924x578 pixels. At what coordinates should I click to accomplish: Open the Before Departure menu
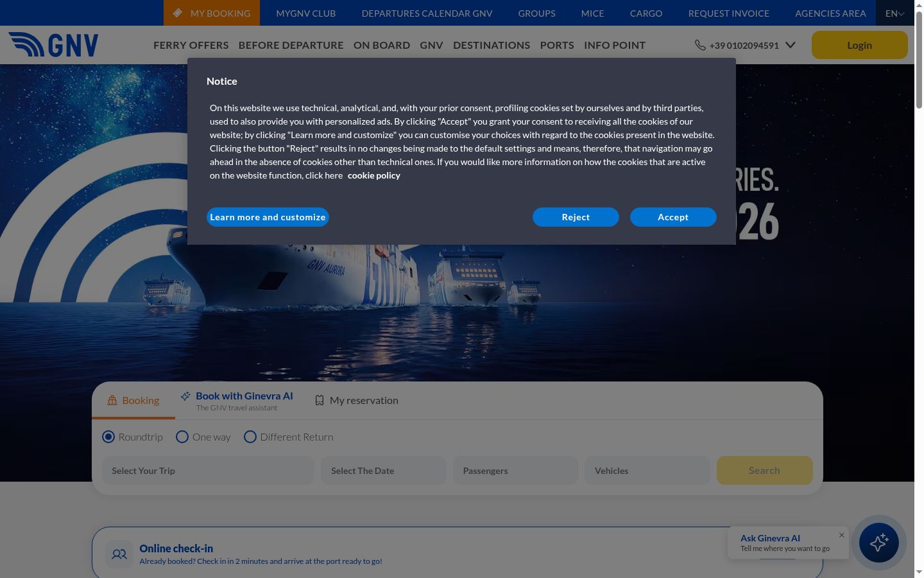point(291,45)
